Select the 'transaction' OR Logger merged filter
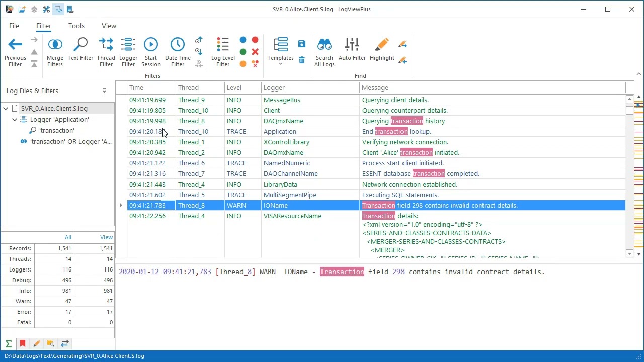 [x=71, y=141]
